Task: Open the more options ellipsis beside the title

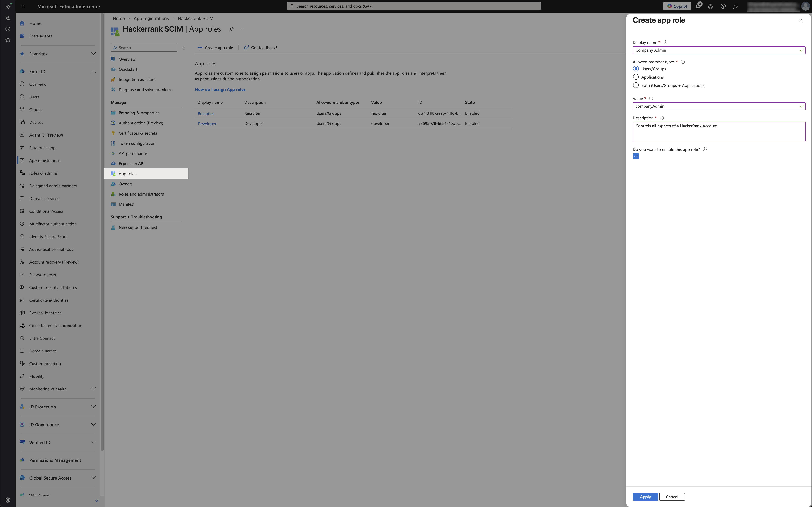Action: (x=242, y=29)
